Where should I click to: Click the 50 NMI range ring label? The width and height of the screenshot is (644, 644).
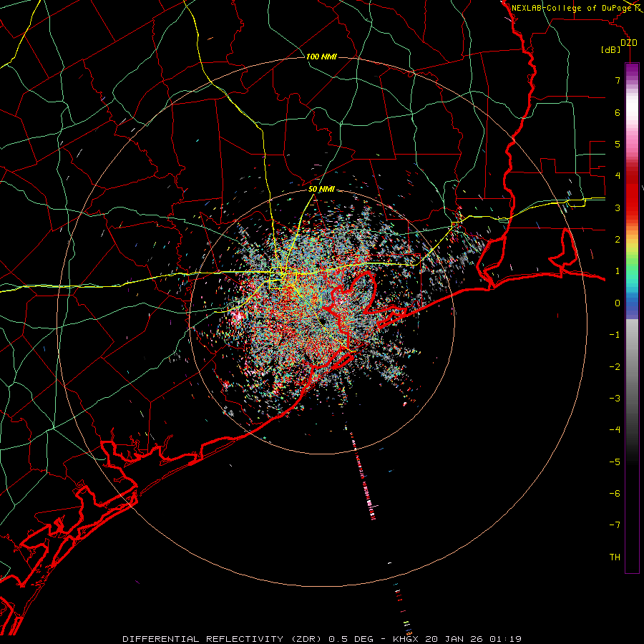pos(321,190)
